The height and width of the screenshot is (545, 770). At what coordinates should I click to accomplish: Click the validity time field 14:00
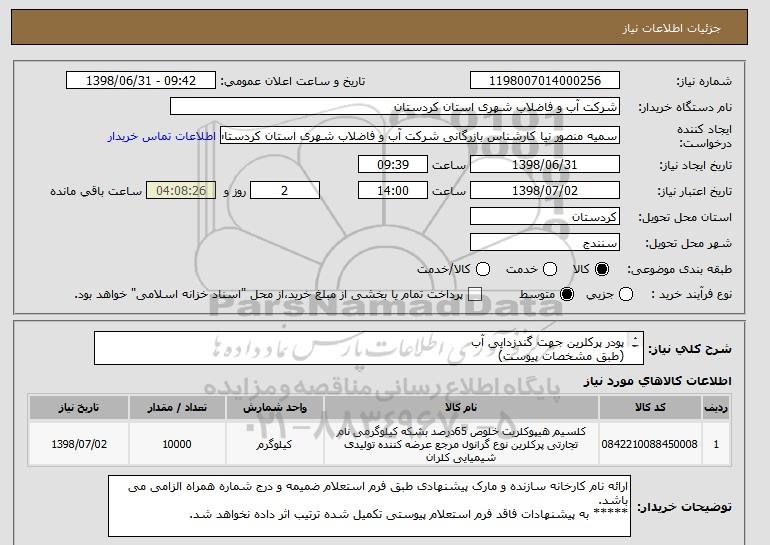coord(393,191)
